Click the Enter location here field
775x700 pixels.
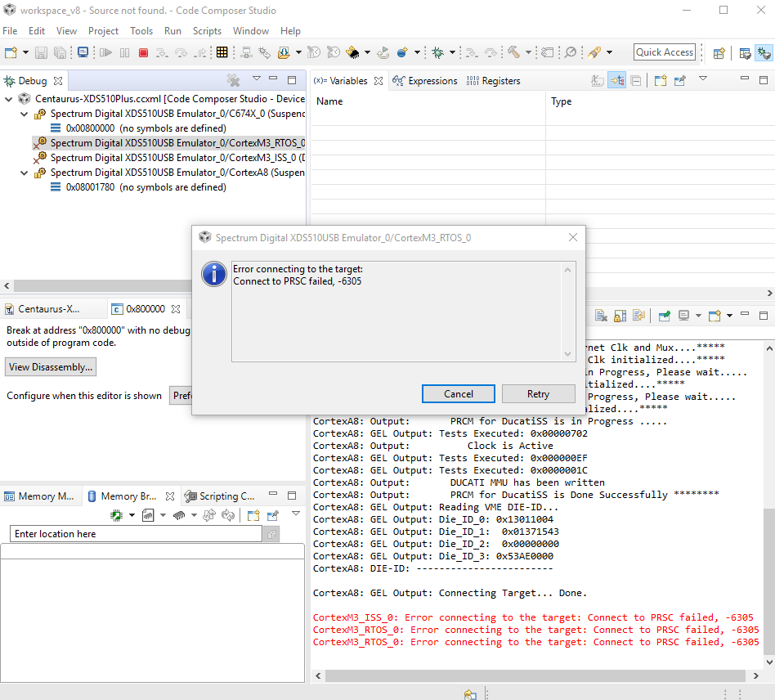136,534
